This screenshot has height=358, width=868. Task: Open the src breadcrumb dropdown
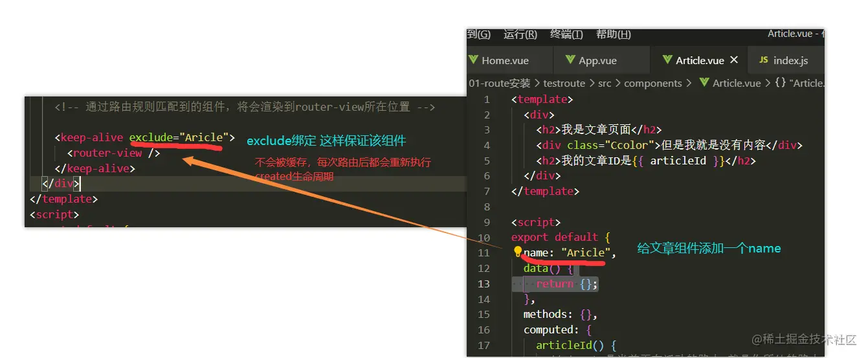604,83
